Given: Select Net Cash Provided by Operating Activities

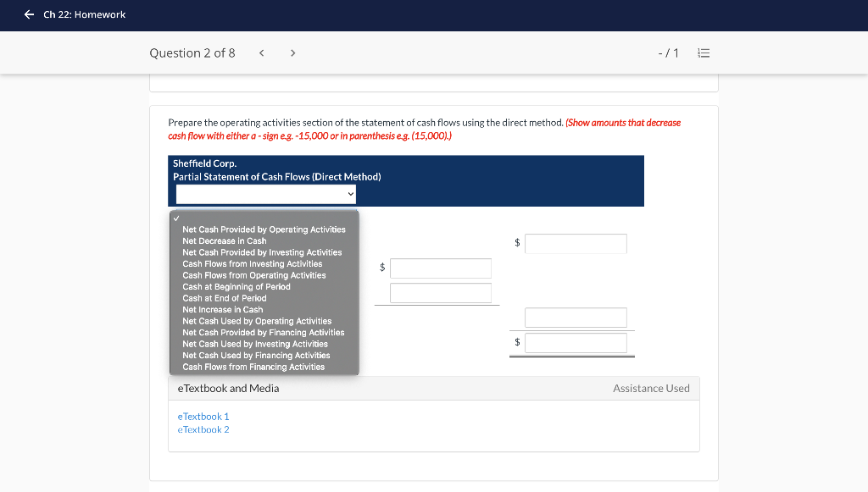Looking at the screenshot, I should 264,229.
